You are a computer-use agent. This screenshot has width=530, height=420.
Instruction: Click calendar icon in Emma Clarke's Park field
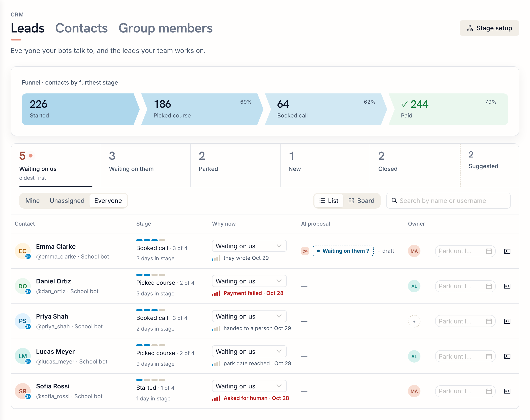489,251
